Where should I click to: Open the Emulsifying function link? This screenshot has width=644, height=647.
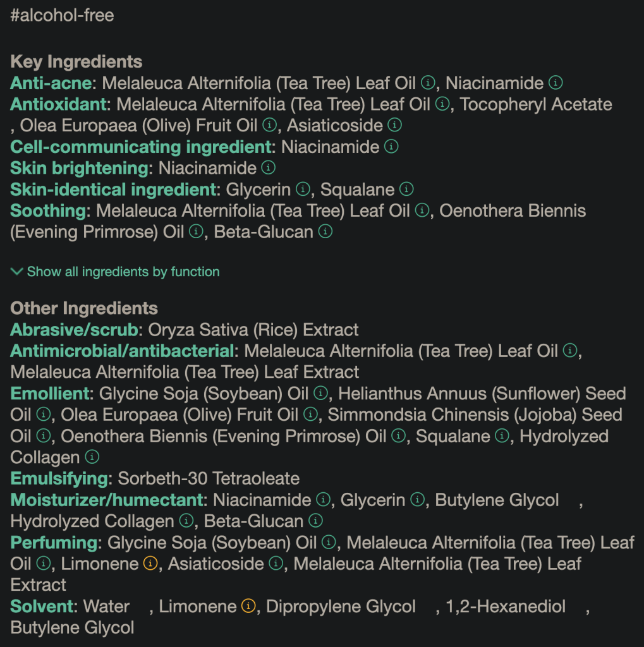click(x=59, y=478)
